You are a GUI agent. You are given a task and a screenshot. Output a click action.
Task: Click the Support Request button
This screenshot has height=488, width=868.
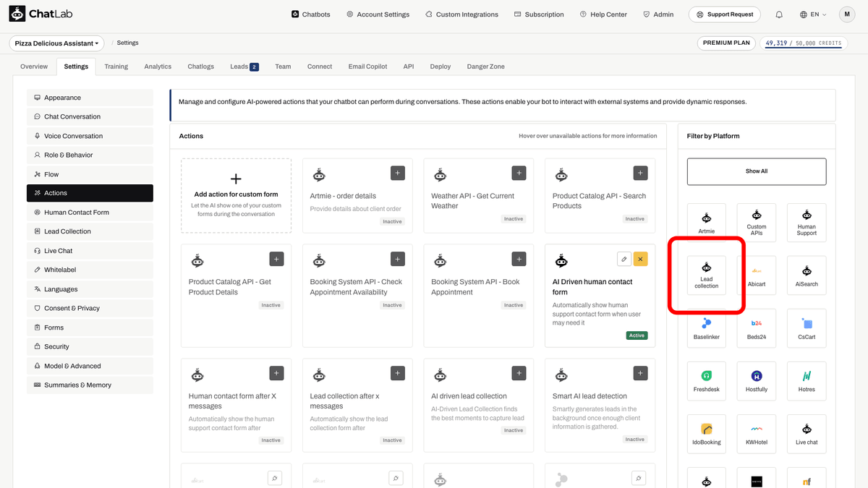pyautogui.click(x=726, y=14)
